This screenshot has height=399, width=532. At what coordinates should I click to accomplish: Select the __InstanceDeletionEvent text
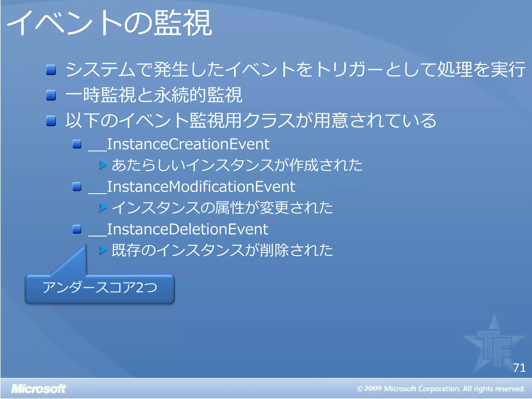(x=178, y=229)
